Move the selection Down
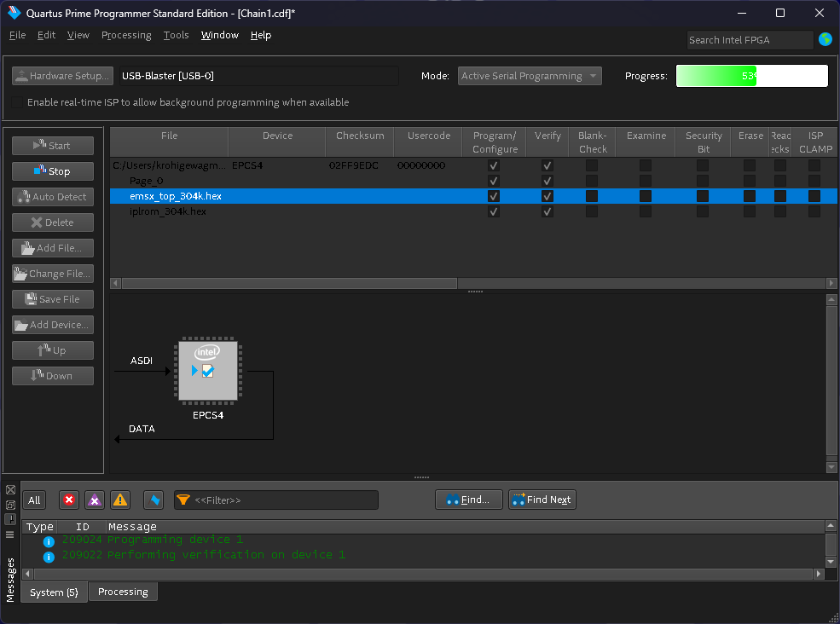Image resolution: width=840 pixels, height=624 pixels. click(x=53, y=375)
